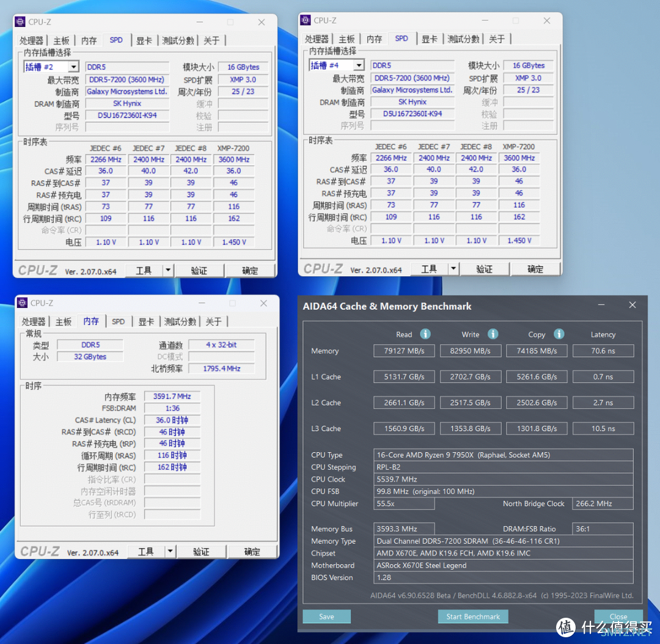Click the Memory Latency value 70.6 ns
The width and height of the screenshot is (660, 644).
pyautogui.click(x=603, y=351)
